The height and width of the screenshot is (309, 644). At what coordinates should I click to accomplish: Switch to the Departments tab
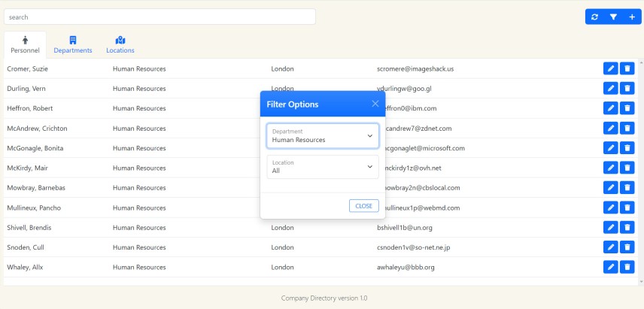[73, 44]
